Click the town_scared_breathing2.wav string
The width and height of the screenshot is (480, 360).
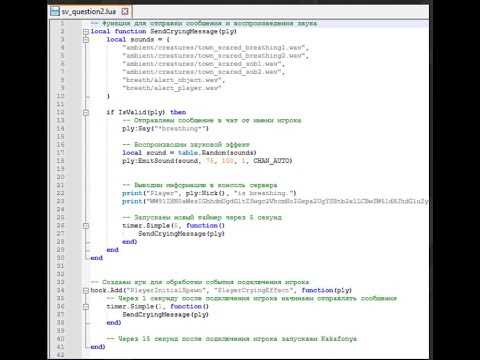[215, 56]
